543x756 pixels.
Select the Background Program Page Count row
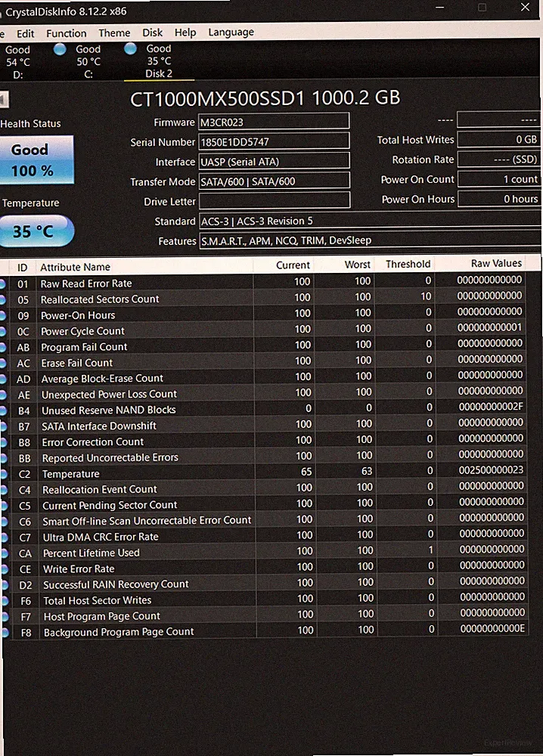pos(264,631)
